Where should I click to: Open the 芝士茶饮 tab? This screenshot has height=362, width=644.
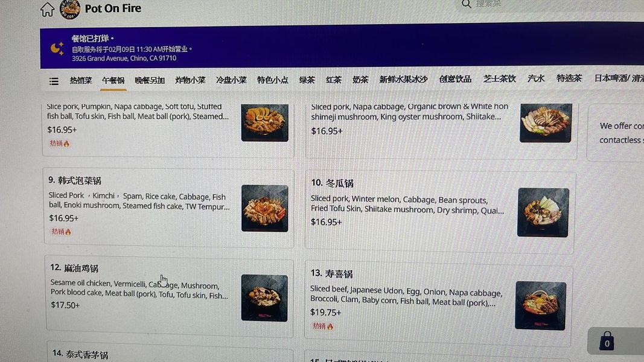click(499, 79)
